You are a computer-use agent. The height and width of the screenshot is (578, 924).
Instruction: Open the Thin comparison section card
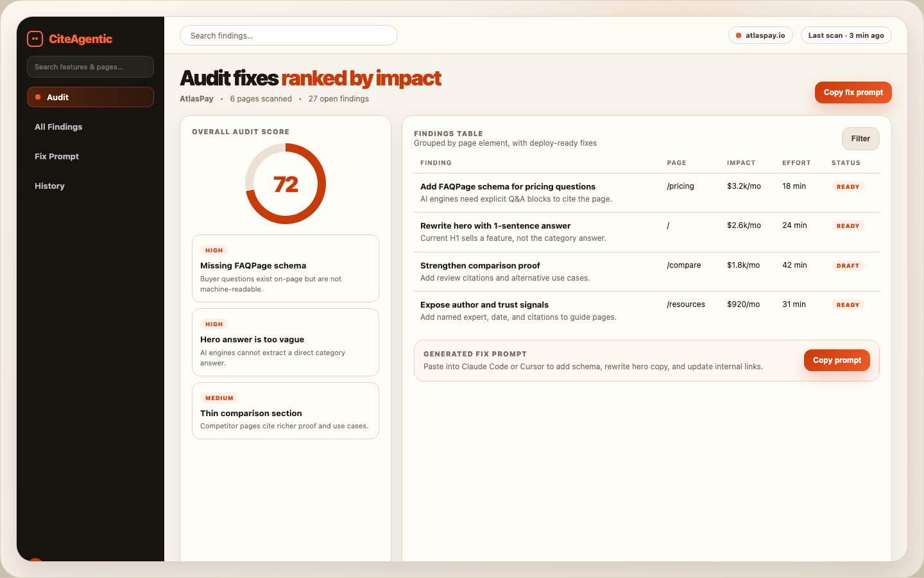[286, 411]
